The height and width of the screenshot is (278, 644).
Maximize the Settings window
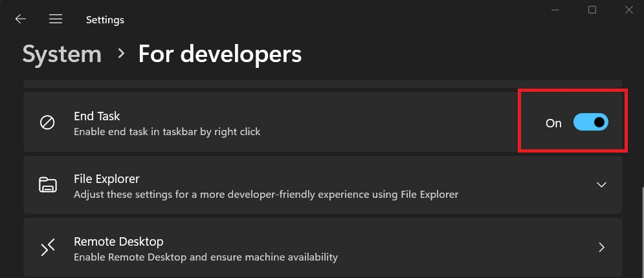[x=592, y=10]
